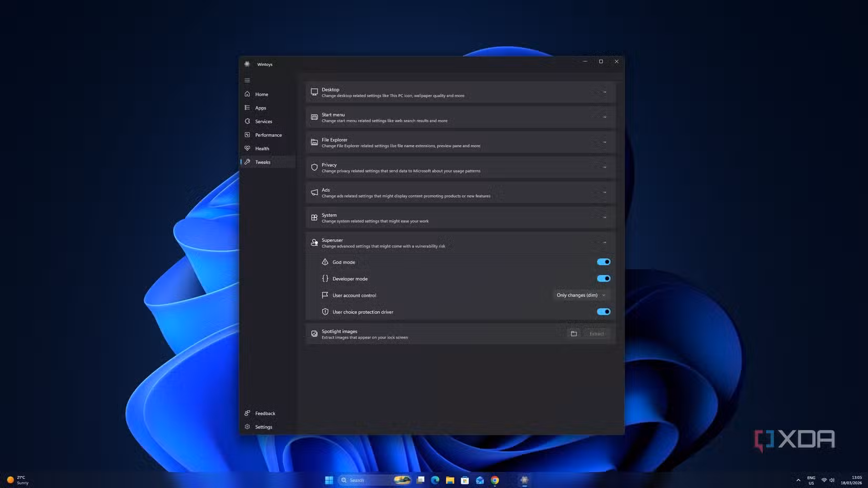Show hidden system tray icons
Viewport: 868px width, 488px height.
[798, 480]
